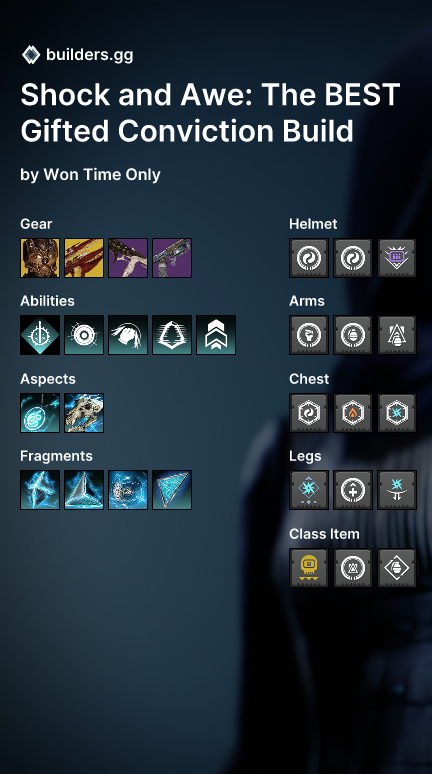Click the first blue Legs mod icon
The width and height of the screenshot is (432, 774).
309,490
